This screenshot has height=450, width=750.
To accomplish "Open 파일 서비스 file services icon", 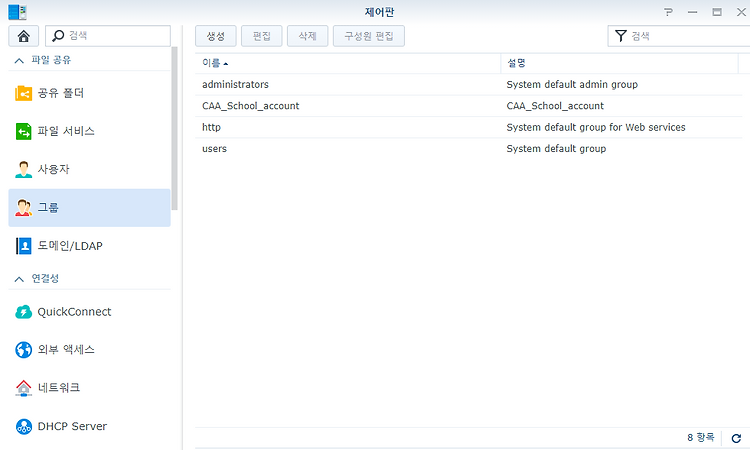I will tap(23, 131).
